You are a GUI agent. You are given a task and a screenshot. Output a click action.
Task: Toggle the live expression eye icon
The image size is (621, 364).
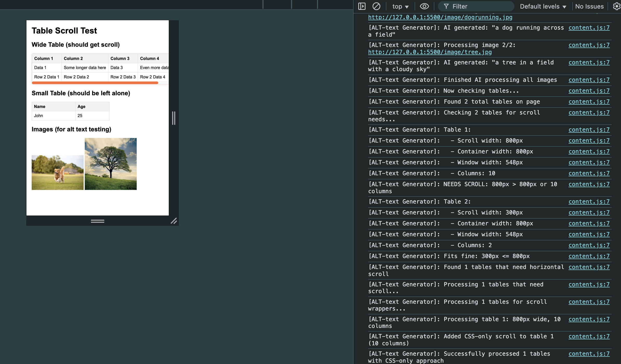tap(424, 6)
